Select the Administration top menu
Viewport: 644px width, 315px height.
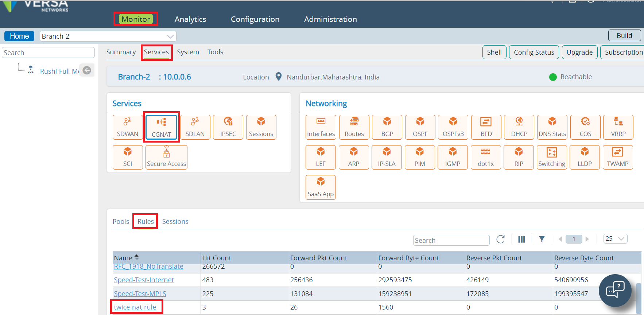point(331,19)
